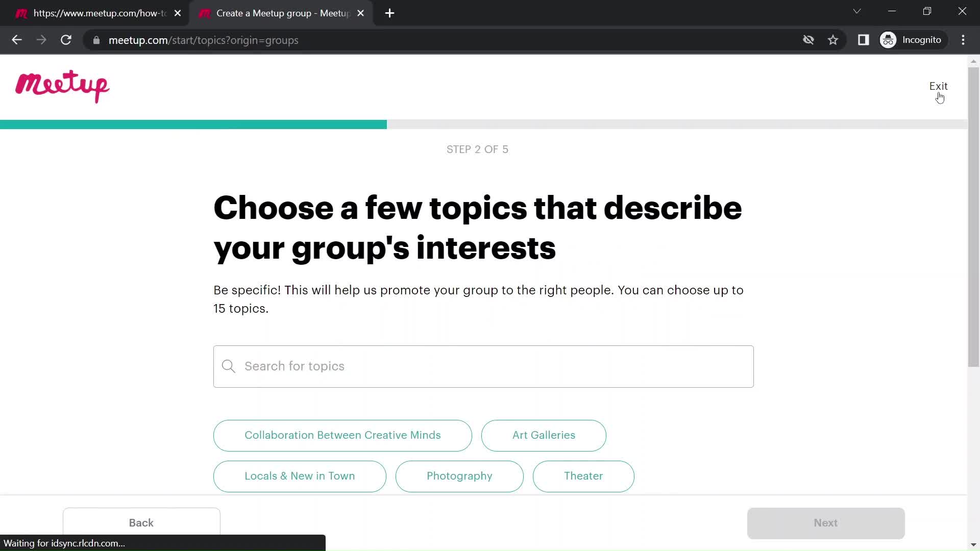This screenshot has height=551, width=980.
Task: Click the Meetup logo icon
Action: [x=62, y=86]
